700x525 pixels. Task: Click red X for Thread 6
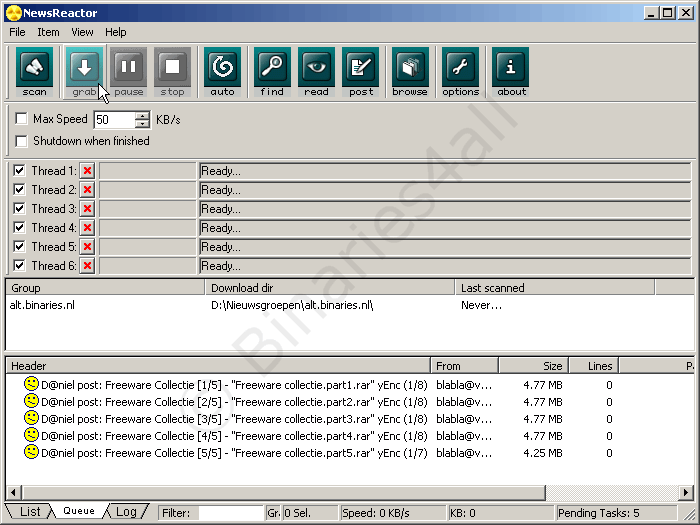pos(87,266)
